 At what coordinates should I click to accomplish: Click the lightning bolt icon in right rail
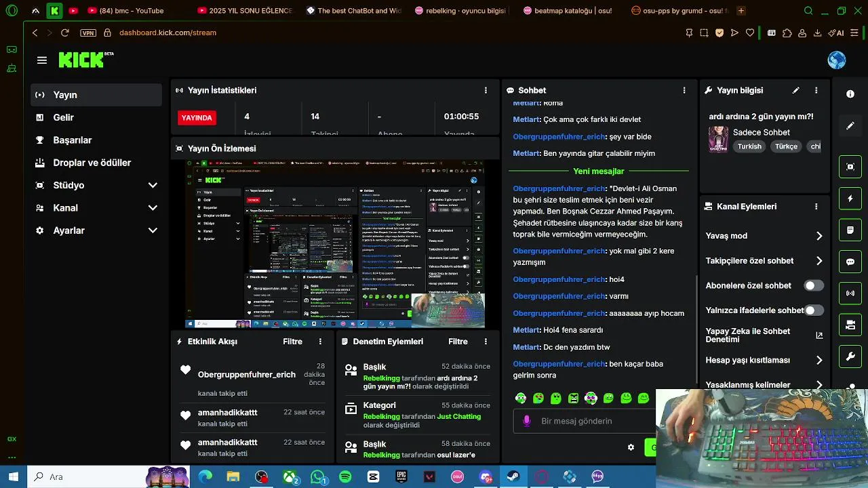(x=850, y=199)
